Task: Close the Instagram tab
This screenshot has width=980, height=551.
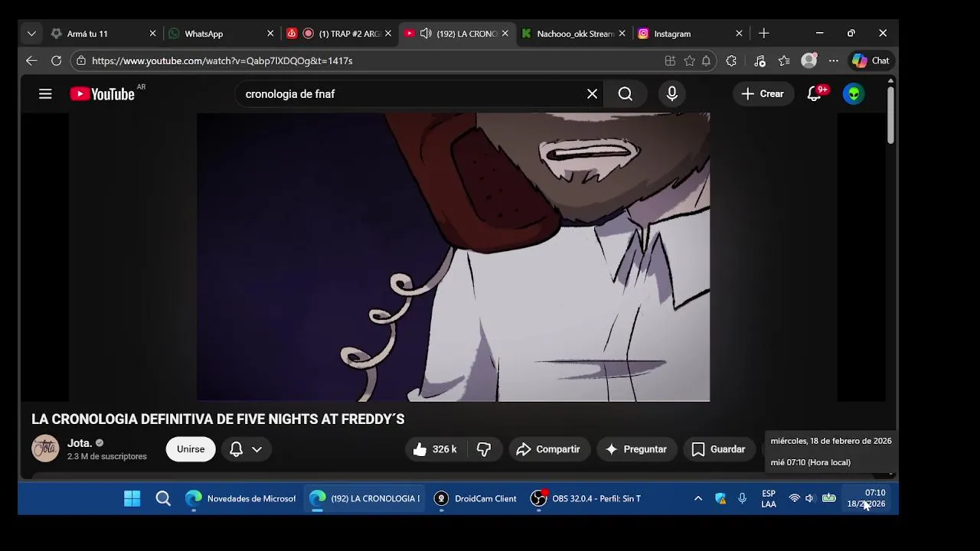Action: point(739,34)
